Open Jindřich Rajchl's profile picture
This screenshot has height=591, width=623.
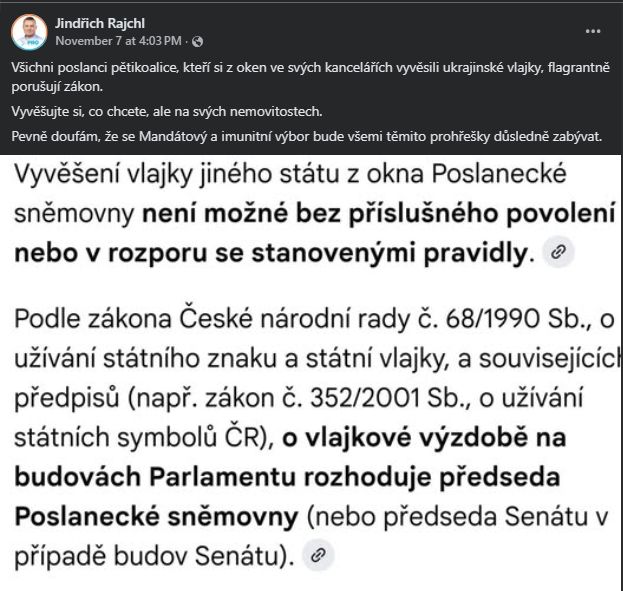point(29,32)
